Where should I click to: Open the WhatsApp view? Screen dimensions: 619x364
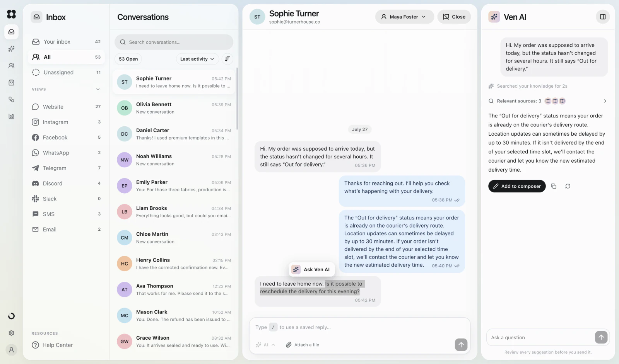pyautogui.click(x=66, y=153)
